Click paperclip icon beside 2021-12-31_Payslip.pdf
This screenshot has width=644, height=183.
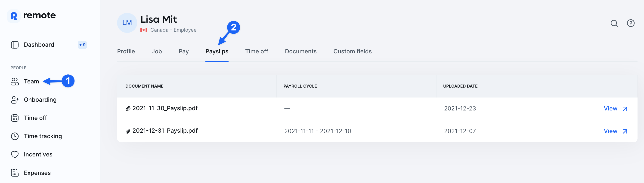point(128,131)
